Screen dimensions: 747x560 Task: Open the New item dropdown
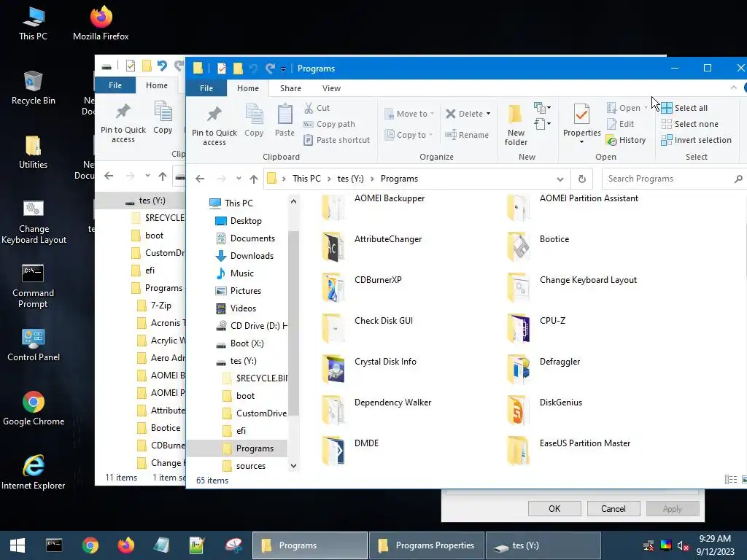(x=542, y=108)
